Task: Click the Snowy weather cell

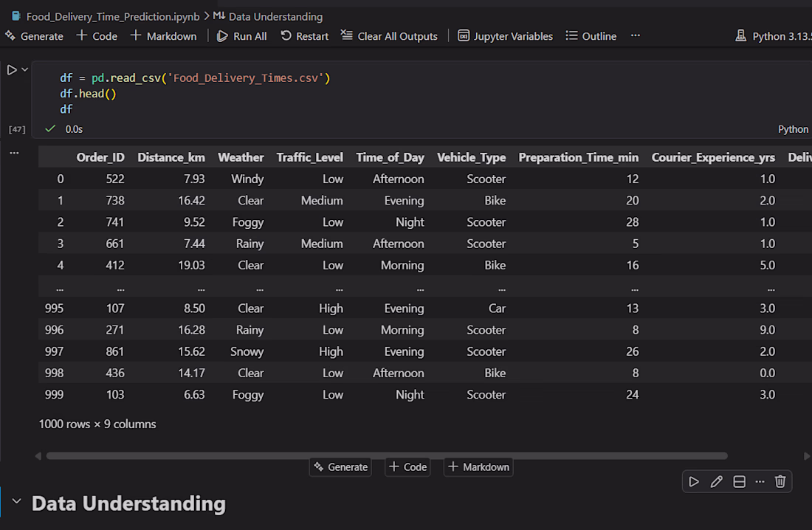Action: pos(247,352)
